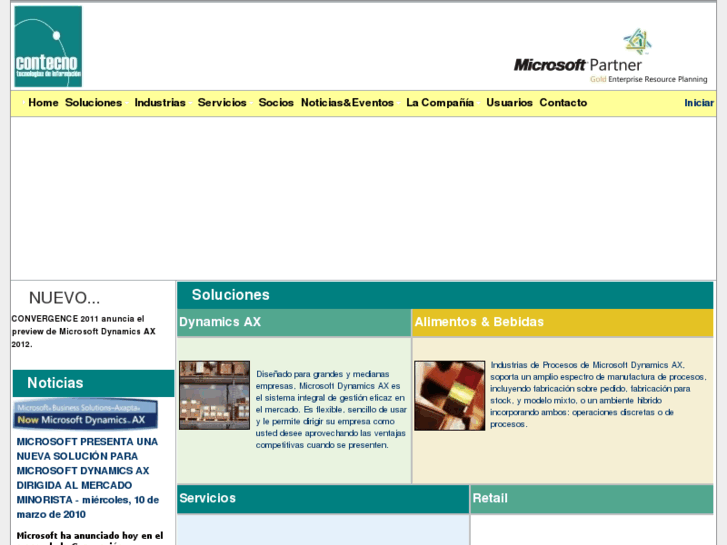Click the NUEVO... heading
727x545 pixels.
(64, 298)
